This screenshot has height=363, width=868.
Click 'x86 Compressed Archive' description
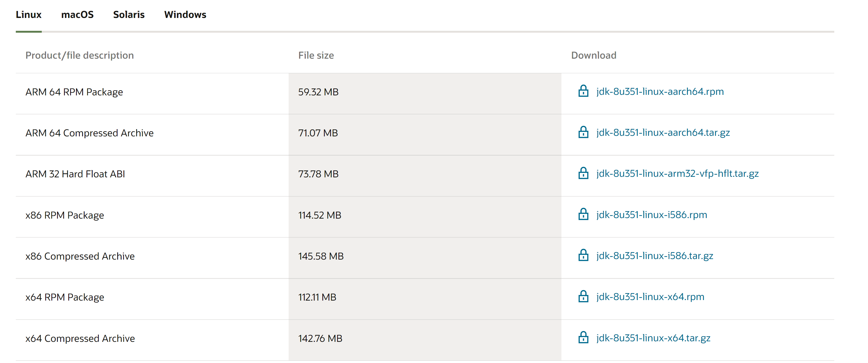[x=80, y=256]
